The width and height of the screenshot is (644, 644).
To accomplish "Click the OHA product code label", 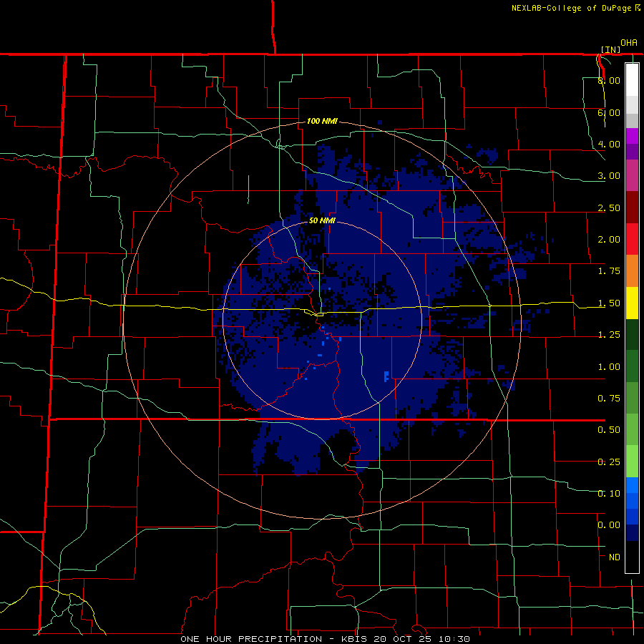I will [x=629, y=43].
